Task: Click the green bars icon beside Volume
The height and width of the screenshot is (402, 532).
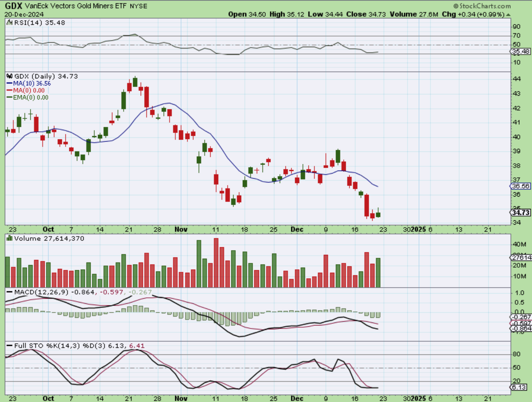Action: tap(9, 239)
